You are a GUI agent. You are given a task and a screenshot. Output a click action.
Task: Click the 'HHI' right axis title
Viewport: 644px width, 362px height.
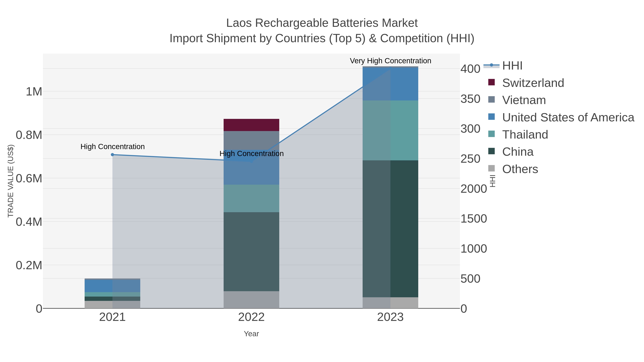tap(492, 181)
